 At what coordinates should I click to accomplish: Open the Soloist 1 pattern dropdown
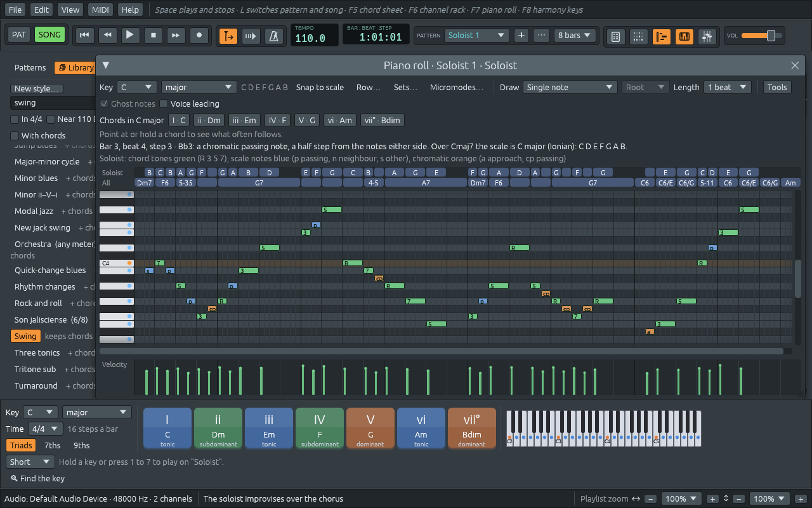(x=476, y=36)
